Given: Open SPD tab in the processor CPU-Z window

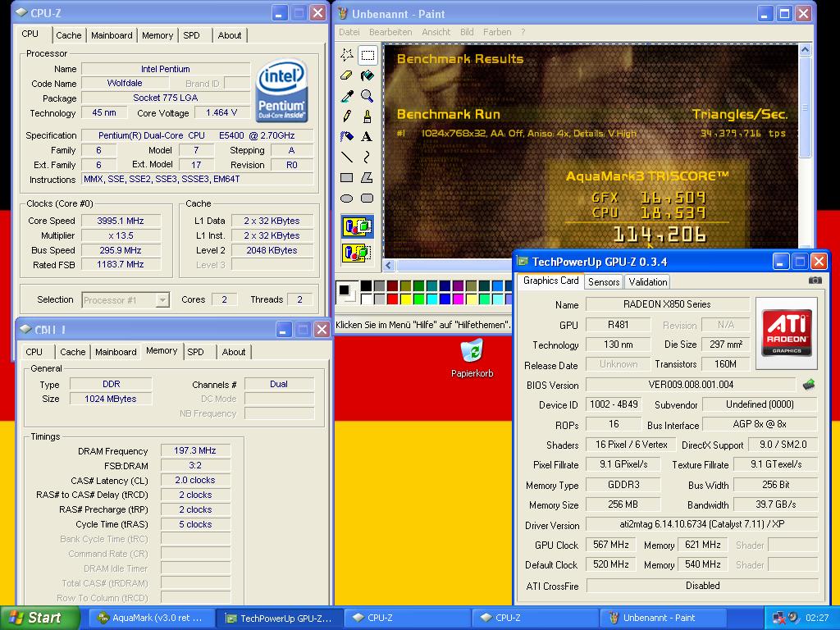Looking at the screenshot, I should click(191, 35).
